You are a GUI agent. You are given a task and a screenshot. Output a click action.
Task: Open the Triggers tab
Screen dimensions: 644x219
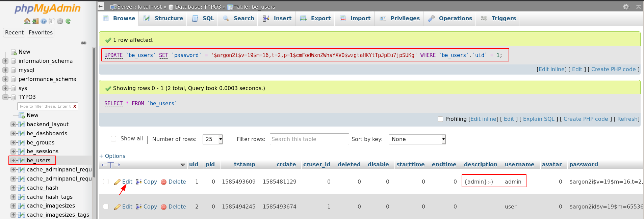[x=498, y=19]
